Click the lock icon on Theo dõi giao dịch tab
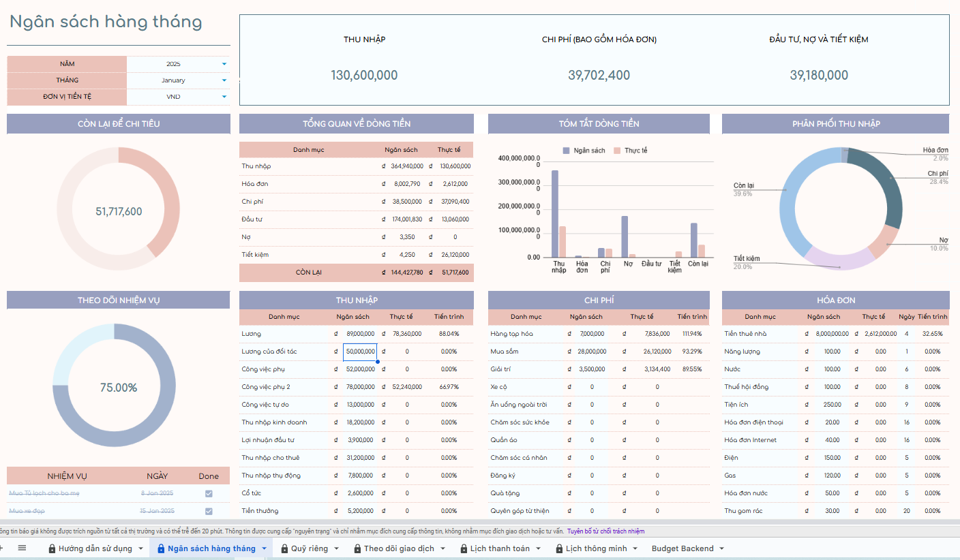The image size is (960, 560). click(x=357, y=548)
